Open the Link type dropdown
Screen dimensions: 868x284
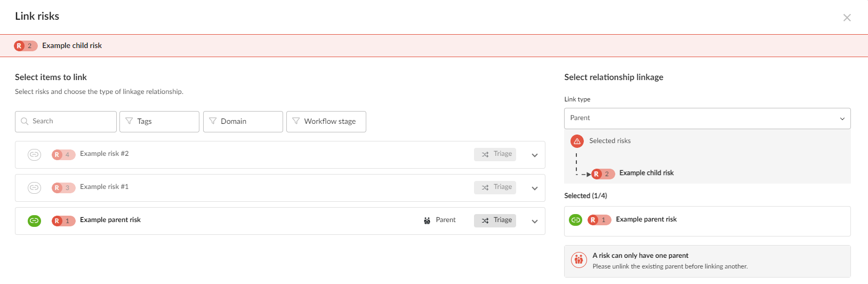point(707,119)
